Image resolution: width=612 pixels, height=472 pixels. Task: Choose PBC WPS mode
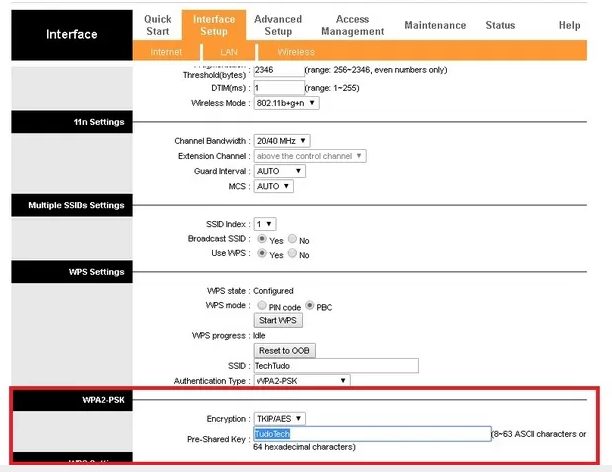pos(310,305)
